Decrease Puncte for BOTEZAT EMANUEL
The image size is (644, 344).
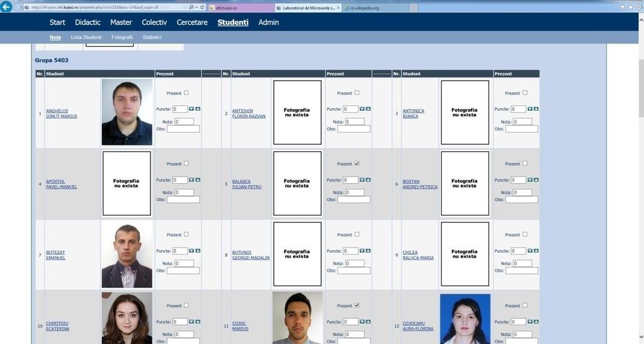tap(191, 251)
